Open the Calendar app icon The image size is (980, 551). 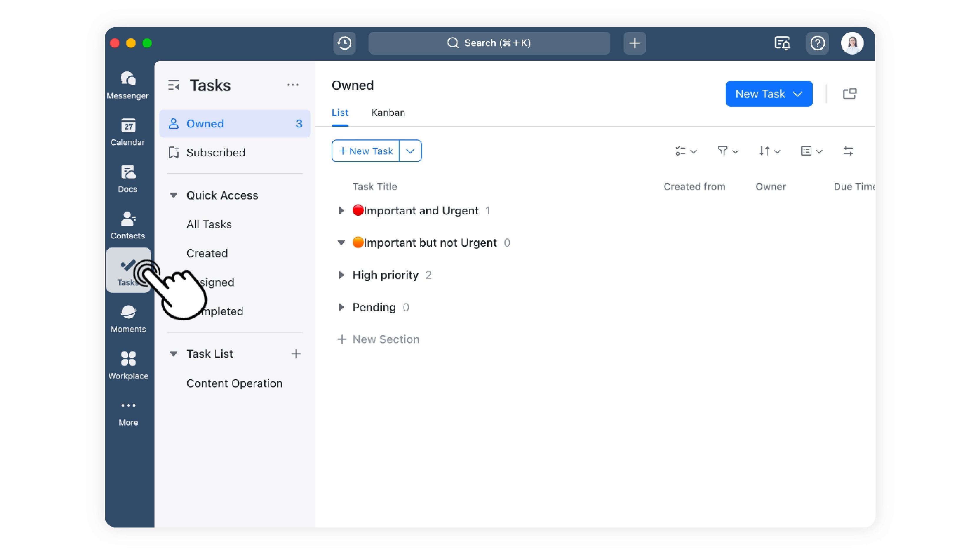pyautogui.click(x=128, y=132)
